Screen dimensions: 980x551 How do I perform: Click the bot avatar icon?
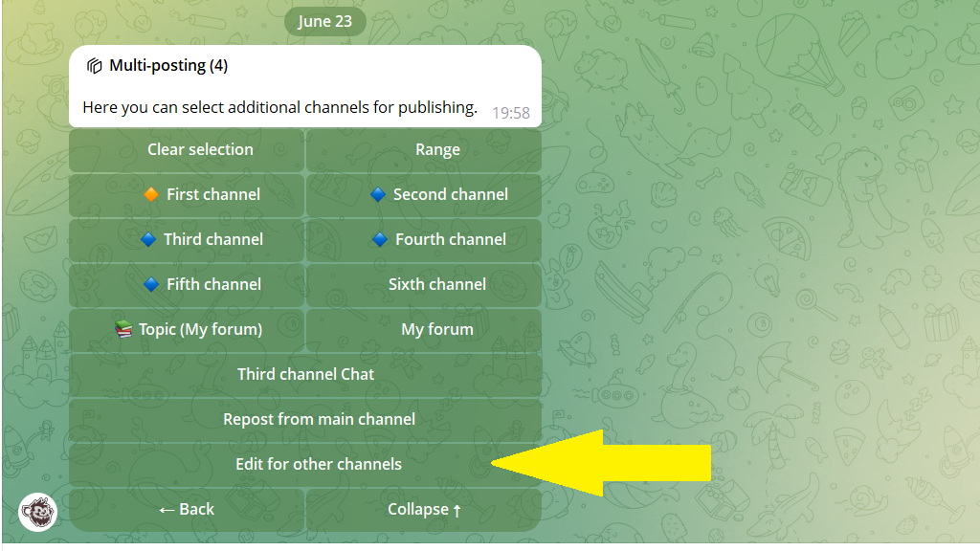37,512
